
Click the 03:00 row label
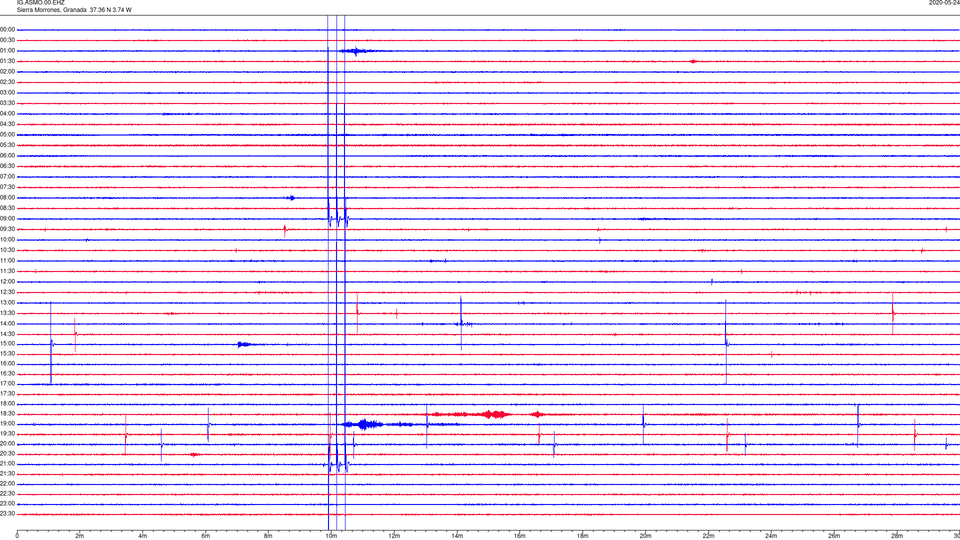7,92
